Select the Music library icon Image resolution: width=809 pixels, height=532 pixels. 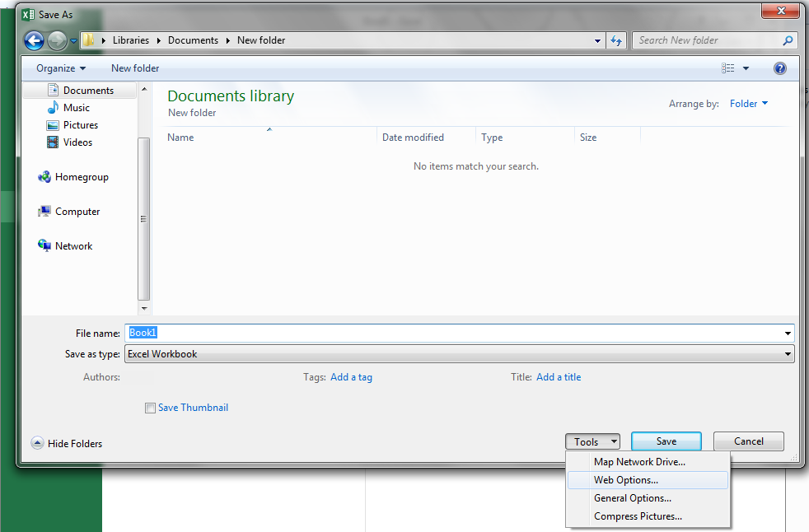[54, 108]
